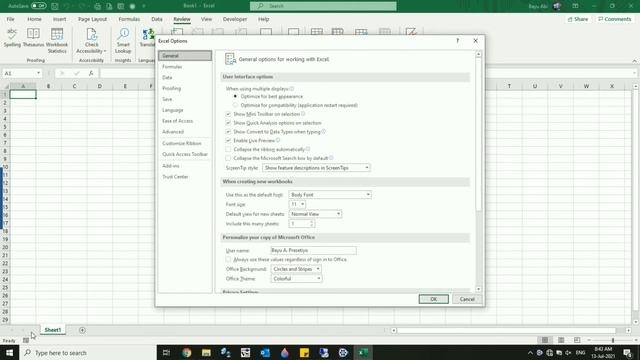Open the Page Layout ribbon tab

click(x=92, y=19)
